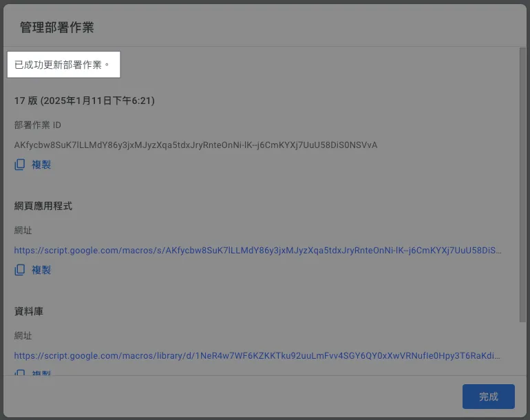
Task: Click scrollbar track below the thumb
Action: click(522, 348)
